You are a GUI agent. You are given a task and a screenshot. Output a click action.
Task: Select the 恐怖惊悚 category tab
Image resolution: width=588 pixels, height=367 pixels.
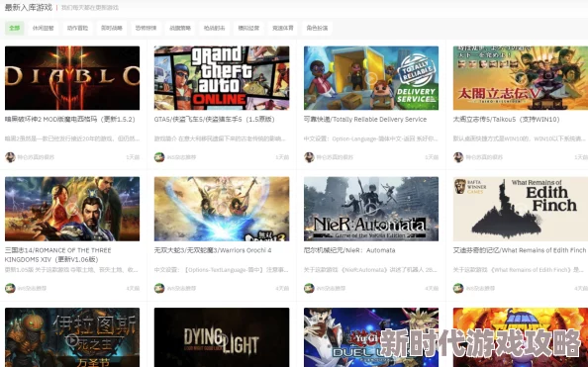coord(146,28)
